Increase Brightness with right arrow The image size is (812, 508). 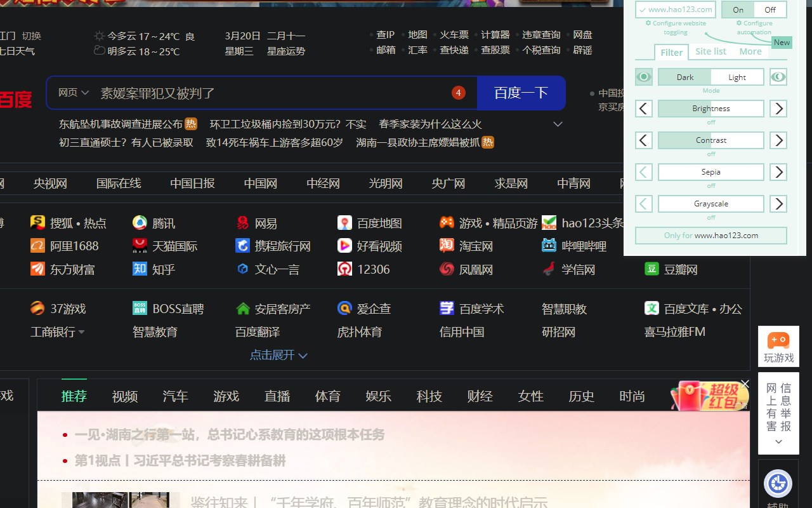778,109
